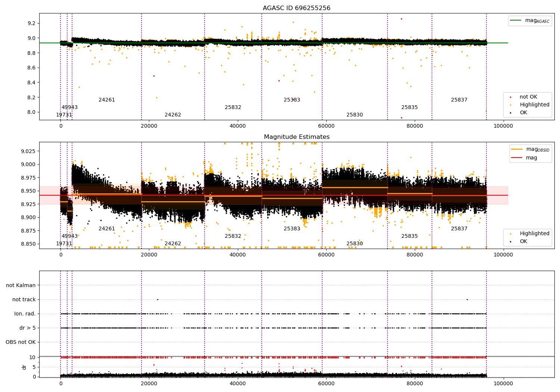Click the title "AGASC ID 696255256"
The height and width of the screenshot is (392, 560).
[x=296, y=8]
